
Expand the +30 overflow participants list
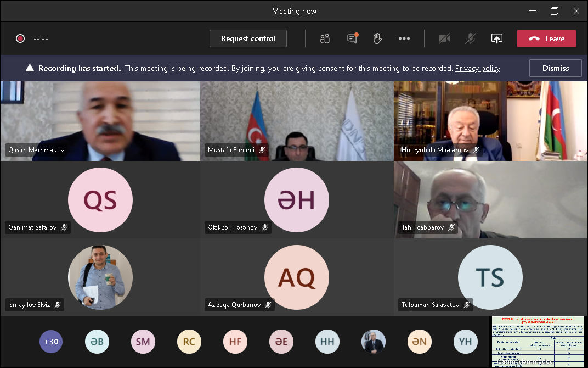pyautogui.click(x=51, y=342)
